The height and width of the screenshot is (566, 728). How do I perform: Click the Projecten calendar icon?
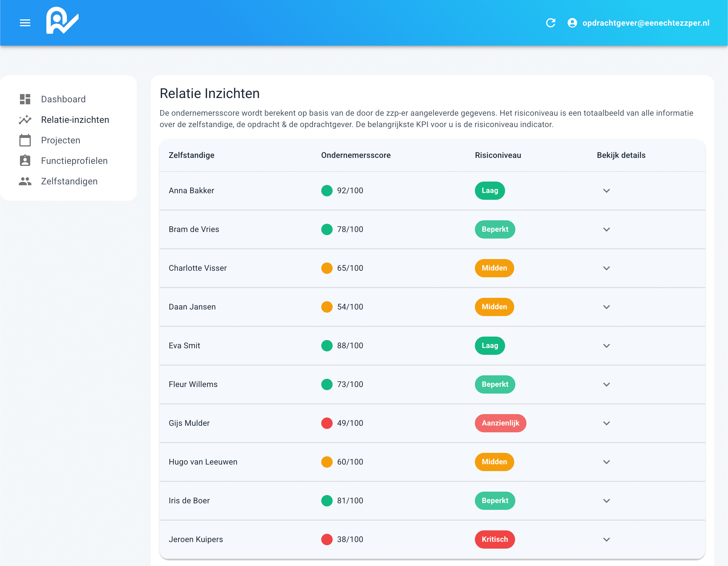[25, 140]
